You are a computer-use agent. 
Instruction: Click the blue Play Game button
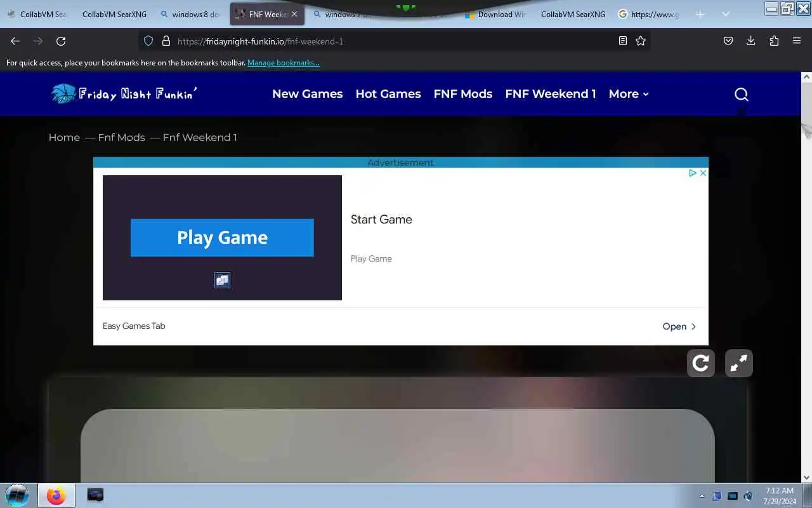tap(222, 237)
